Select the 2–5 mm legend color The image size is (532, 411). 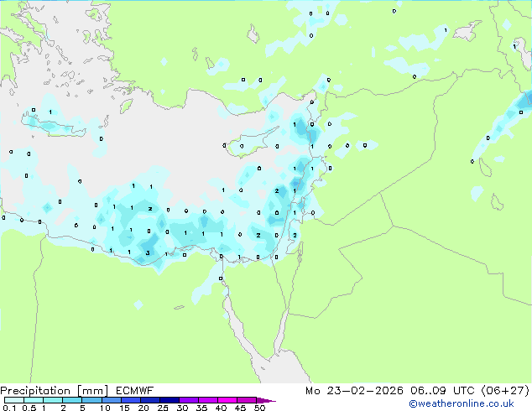pyautogui.click(x=72, y=400)
